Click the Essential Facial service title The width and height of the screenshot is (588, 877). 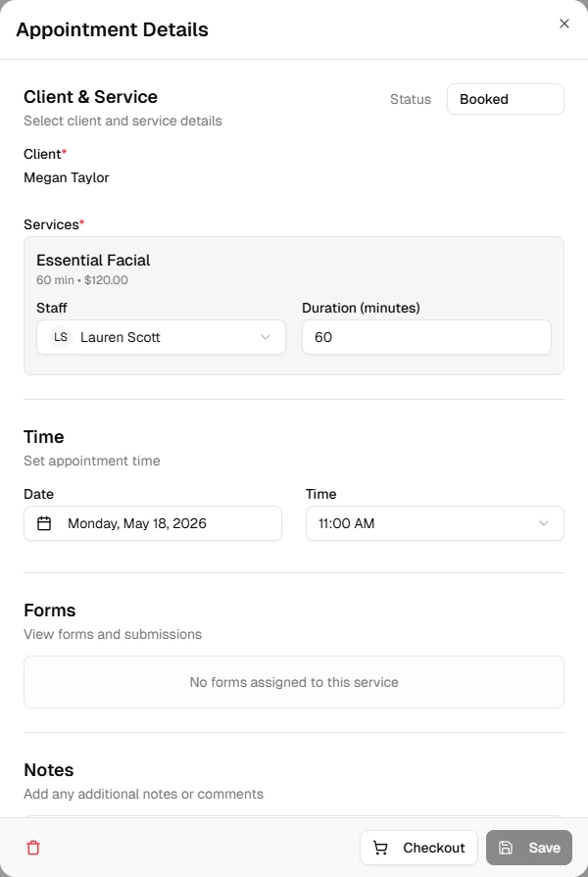93,260
